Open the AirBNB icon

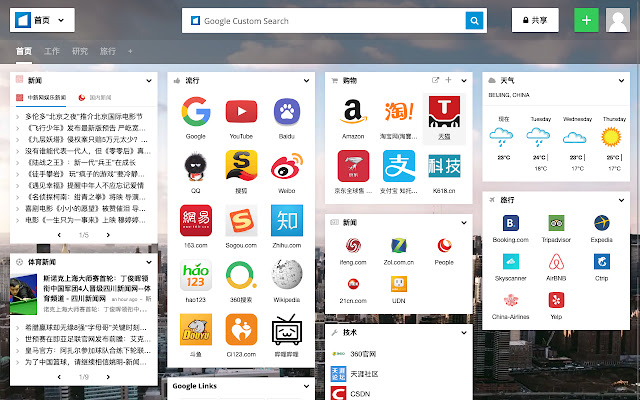[x=556, y=262]
